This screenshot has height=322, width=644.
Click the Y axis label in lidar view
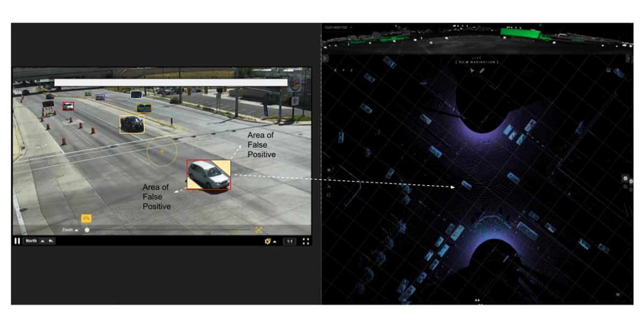click(343, 70)
